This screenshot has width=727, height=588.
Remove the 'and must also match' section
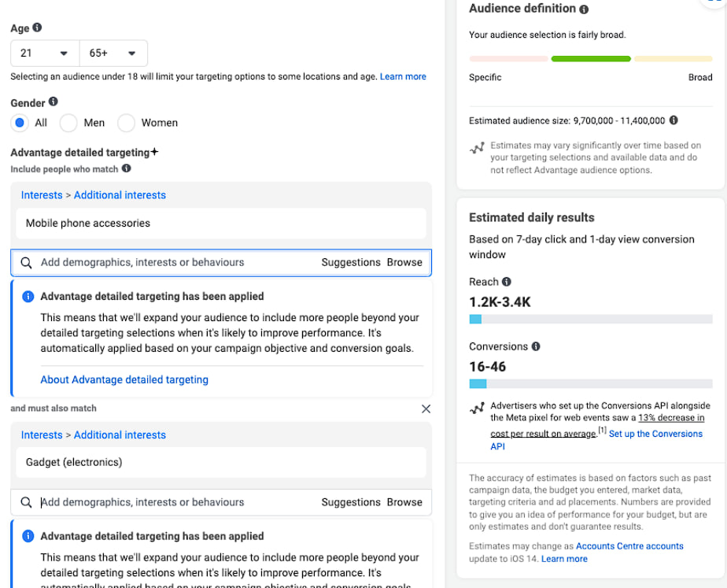[x=426, y=409]
